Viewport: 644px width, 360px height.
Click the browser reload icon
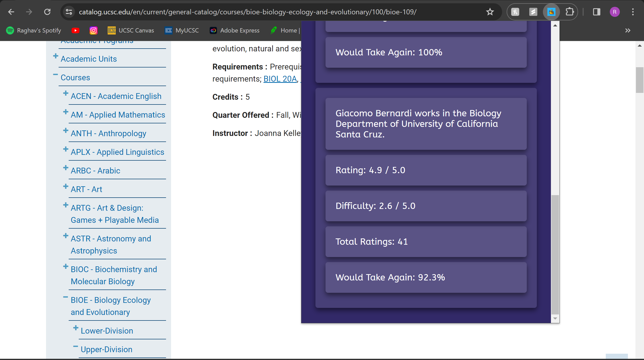point(47,12)
